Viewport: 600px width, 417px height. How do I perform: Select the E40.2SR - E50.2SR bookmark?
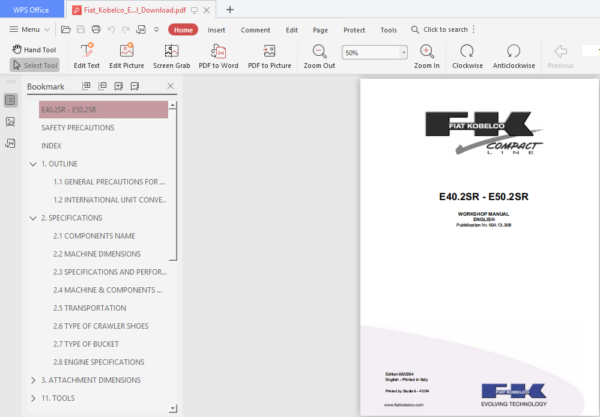pos(103,110)
